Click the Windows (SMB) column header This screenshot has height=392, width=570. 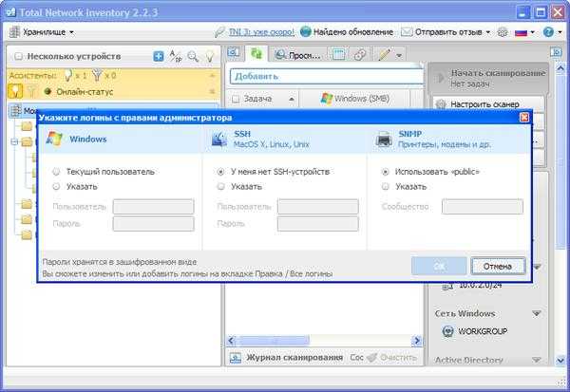(354, 99)
